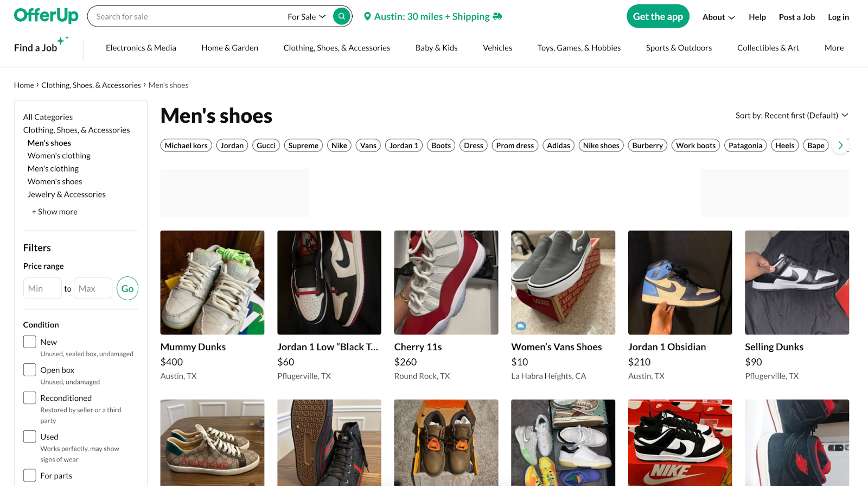This screenshot has width=868, height=486.
Task: Select Baby & Kids category
Action: coord(436,48)
